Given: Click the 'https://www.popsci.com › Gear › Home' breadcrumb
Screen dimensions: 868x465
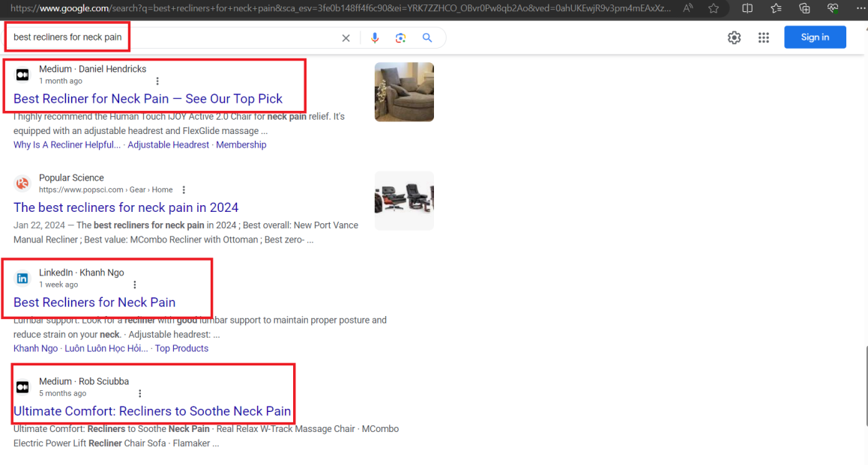Looking at the screenshot, I should pyautogui.click(x=106, y=189).
